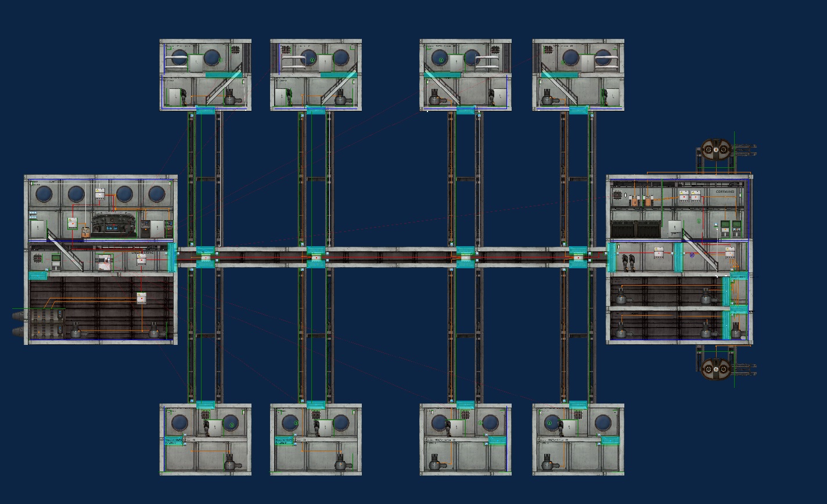Click the leftmost hatch junction on central corridor
Image resolution: width=827 pixels, height=504 pixels.
205,257
